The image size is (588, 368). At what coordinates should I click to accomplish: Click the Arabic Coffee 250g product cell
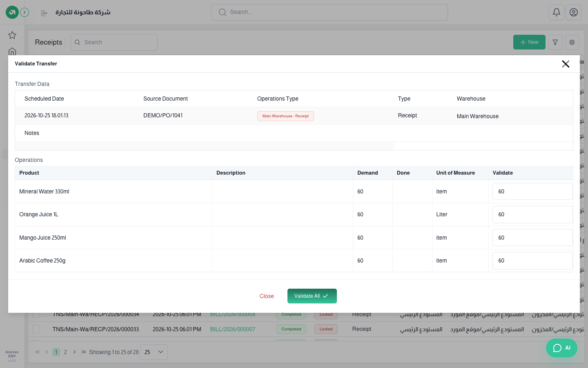(114, 260)
